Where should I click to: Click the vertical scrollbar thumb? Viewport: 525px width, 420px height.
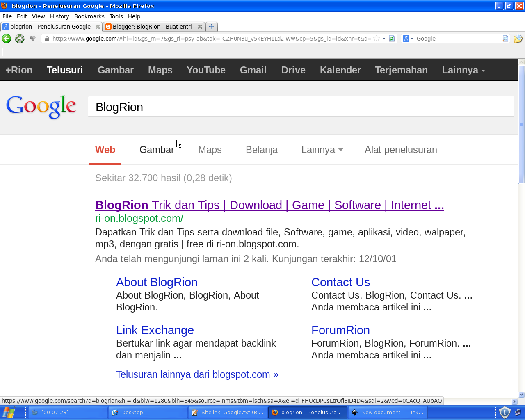(521, 124)
